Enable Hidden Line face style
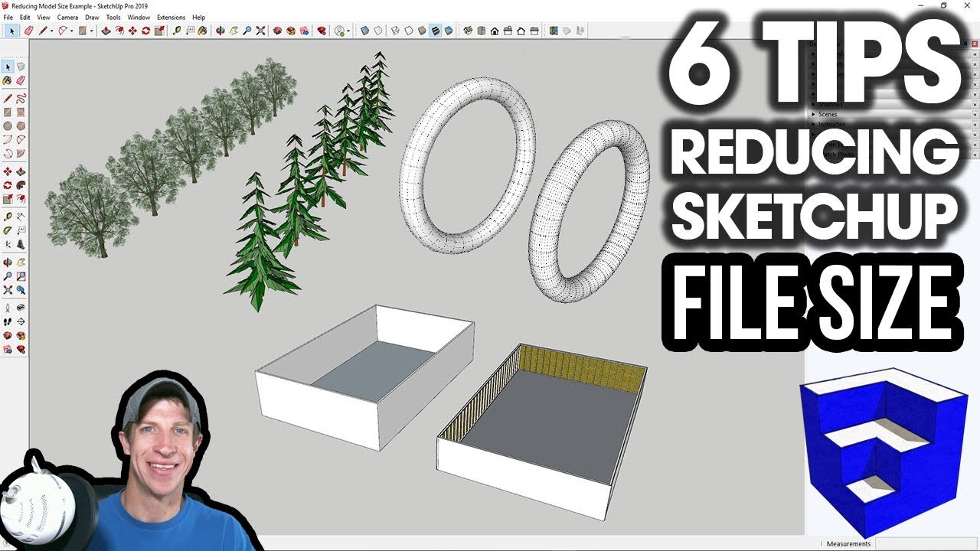The width and height of the screenshot is (980, 551). (409, 31)
